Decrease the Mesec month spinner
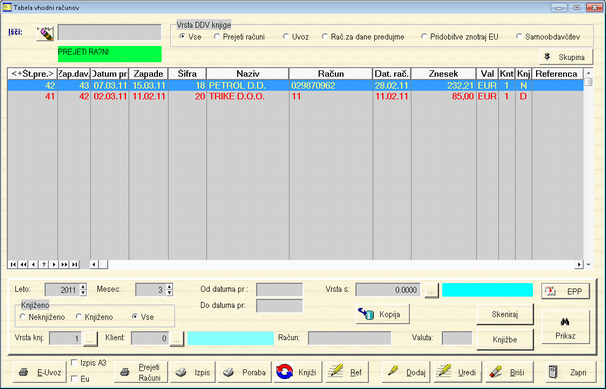Image resolution: width=606 pixels, height=389 pixels. pyautogui.click(x=169, y=293)
